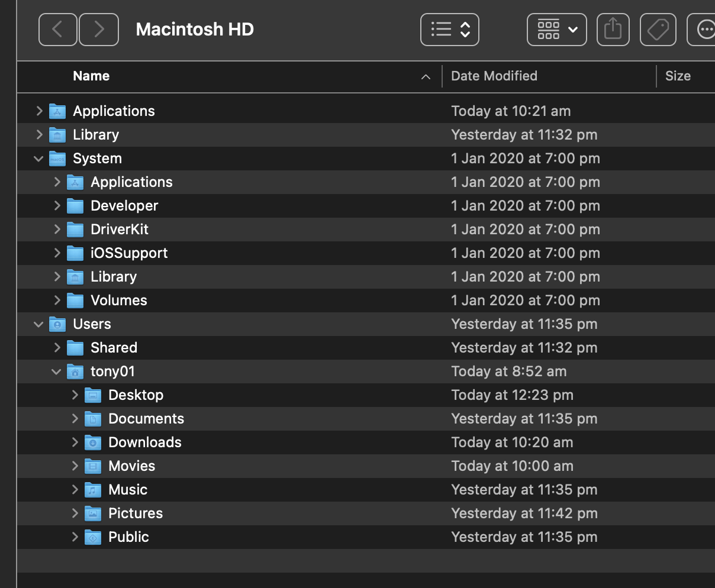Sort by the Name column header

tap(91, 76)
